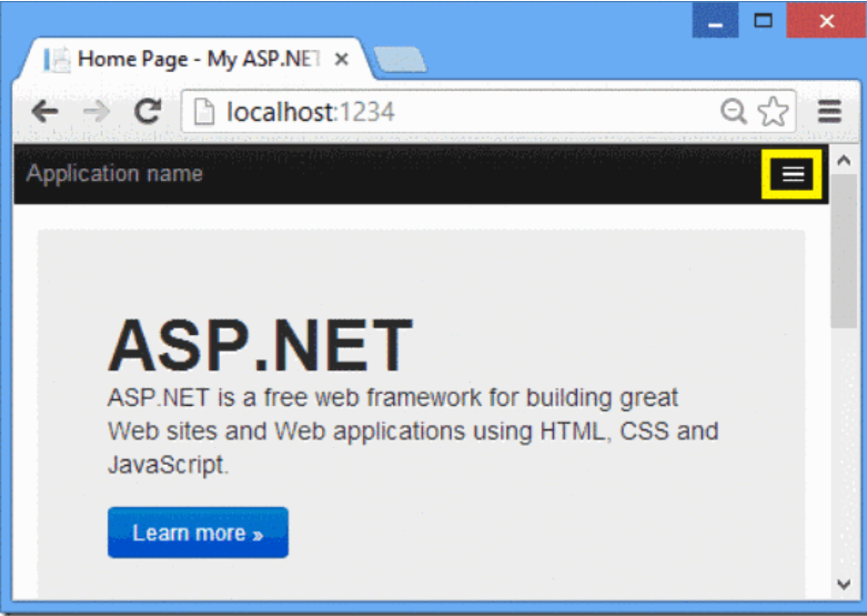Reload the localhost page
The height and width of the screenshot is (616, 867).
pos(147,112)
